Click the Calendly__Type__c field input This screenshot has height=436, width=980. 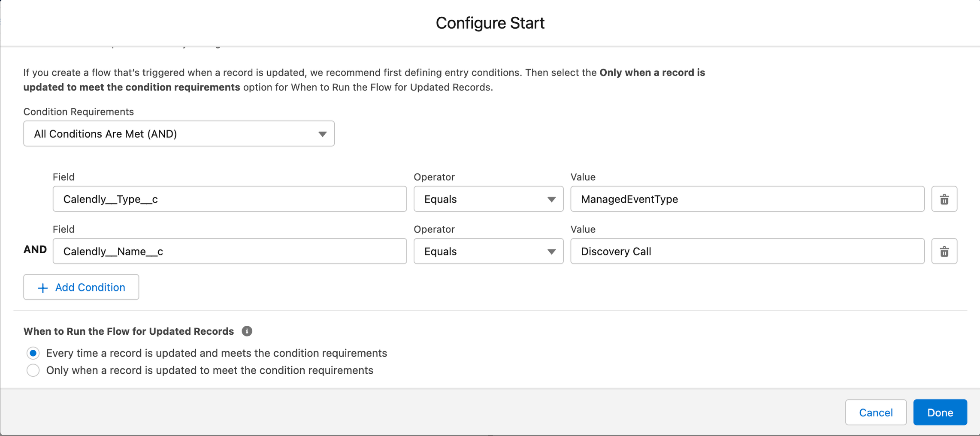(230, 199)
